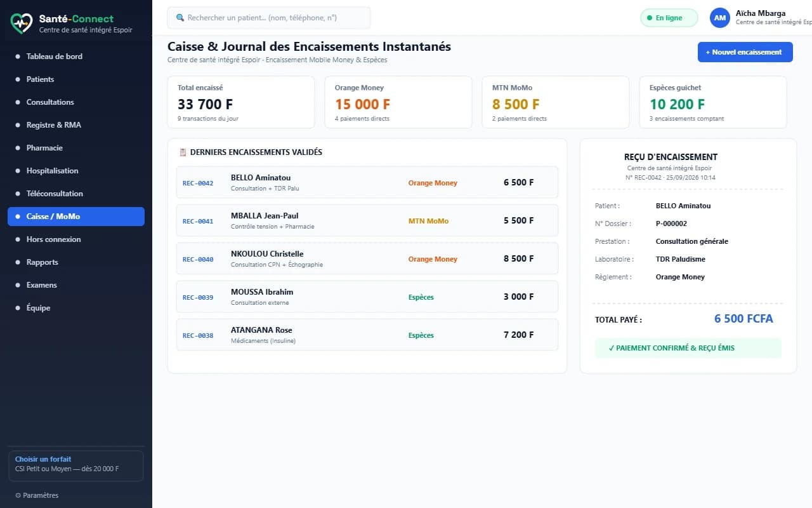Screen dimensions: 812x508
Task: Select MOUSSA Ibrahim in the list
Action: point(262,292)
